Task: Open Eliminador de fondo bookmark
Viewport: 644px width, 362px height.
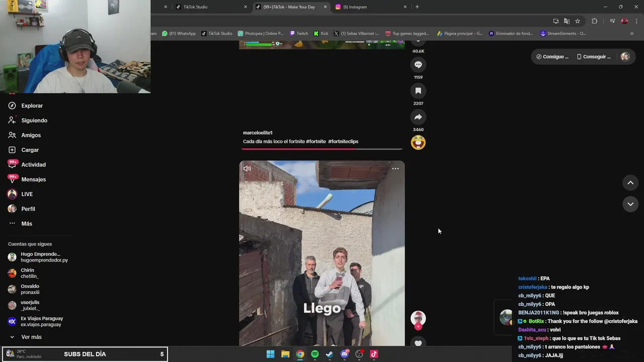Action: pos(511,34)
